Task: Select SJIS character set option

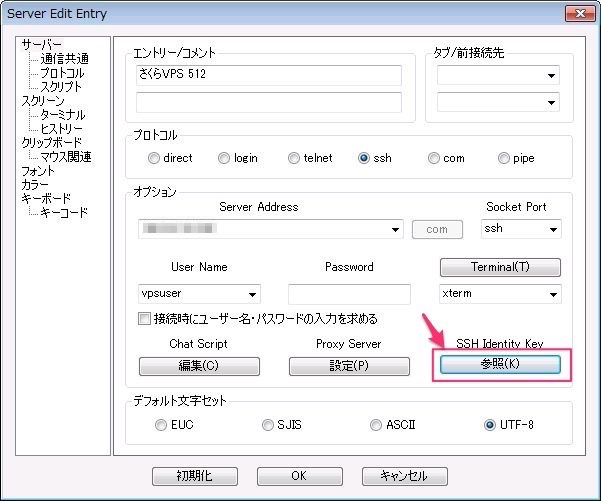Action: click(x=268, y=425)
